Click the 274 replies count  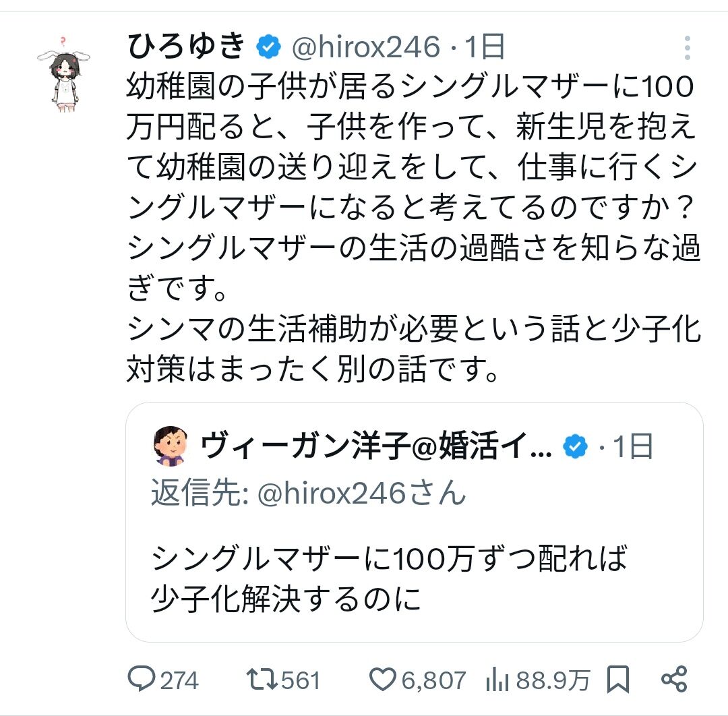coord(179,680)
